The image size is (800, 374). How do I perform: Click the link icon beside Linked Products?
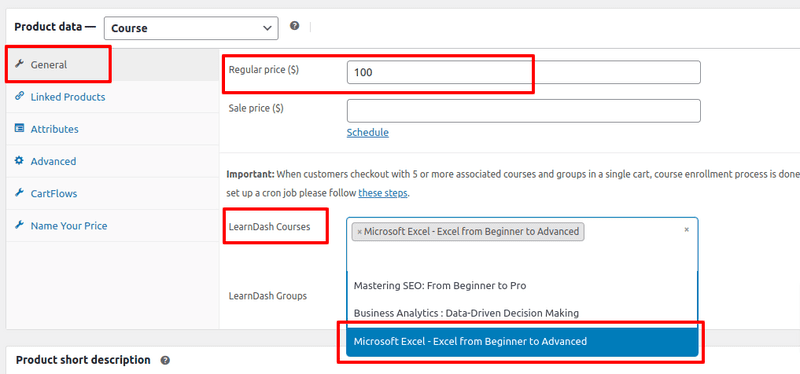tap(19, 96)
